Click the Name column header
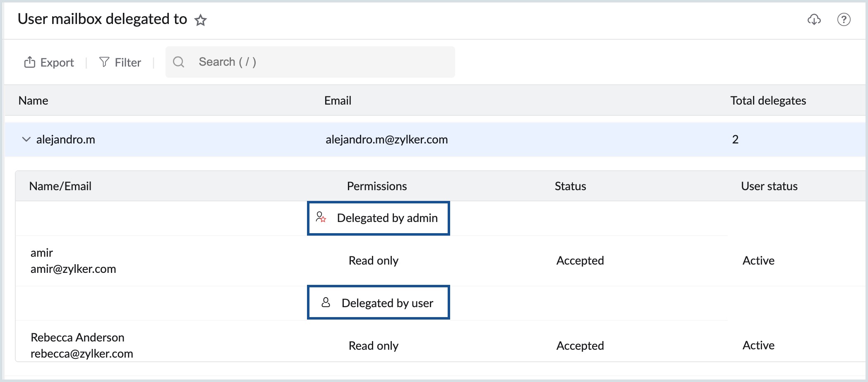Image resolution: width=868 pixels, height=382 pixels. click(x=33, y=100)
